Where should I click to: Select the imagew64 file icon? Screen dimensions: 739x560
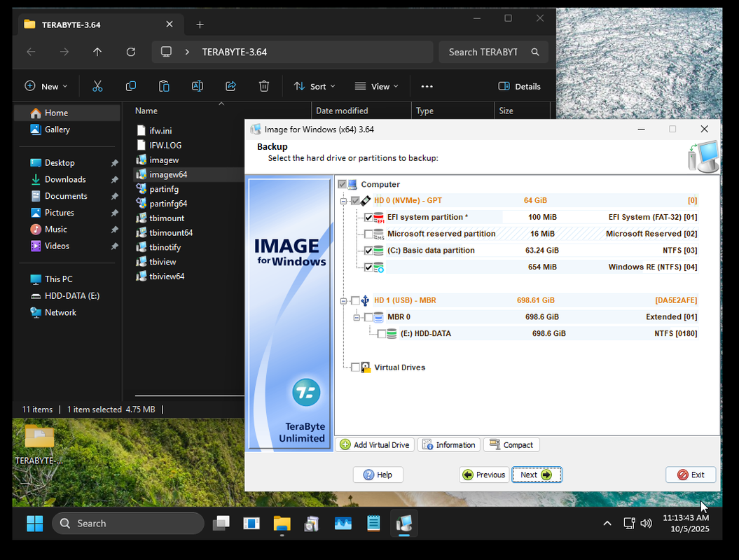[141, 174]
